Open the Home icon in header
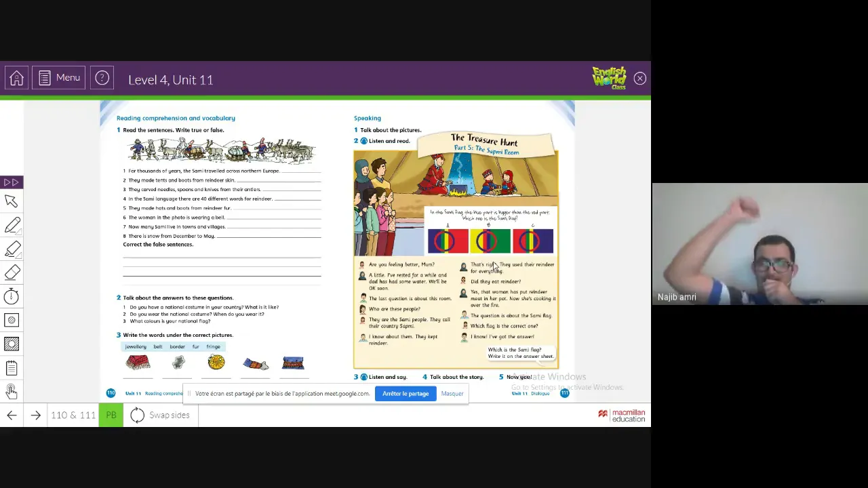This screenshot has width=868, height=488. 16,79
